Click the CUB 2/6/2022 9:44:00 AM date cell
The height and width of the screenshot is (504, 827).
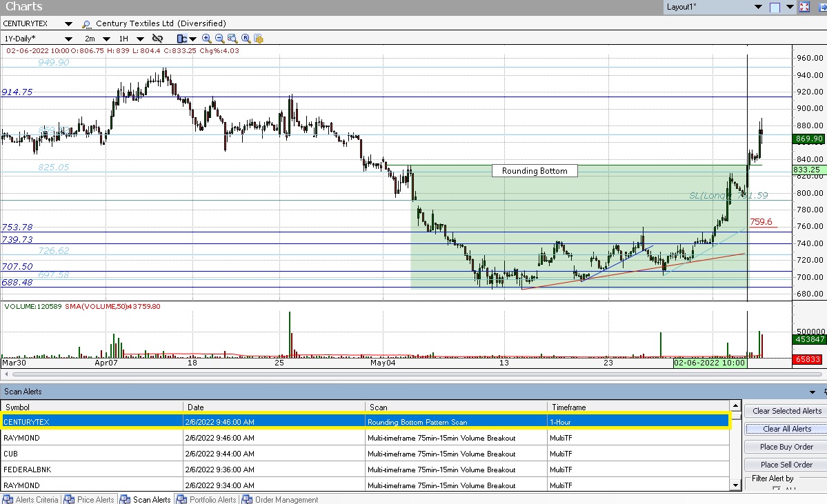point(274,454)
